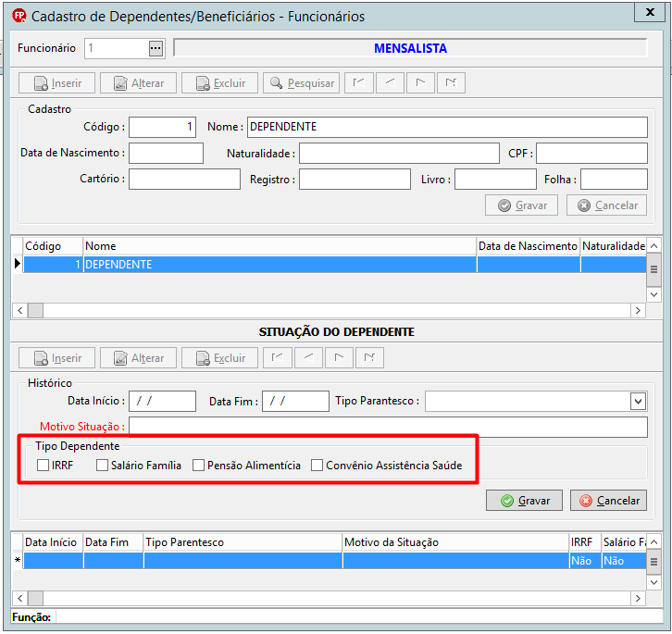The width and height of the screenshot is (672, 634).
Task: Click Excluir in Situação do Dependente toolbar
Action: click(x=220, y=358)
